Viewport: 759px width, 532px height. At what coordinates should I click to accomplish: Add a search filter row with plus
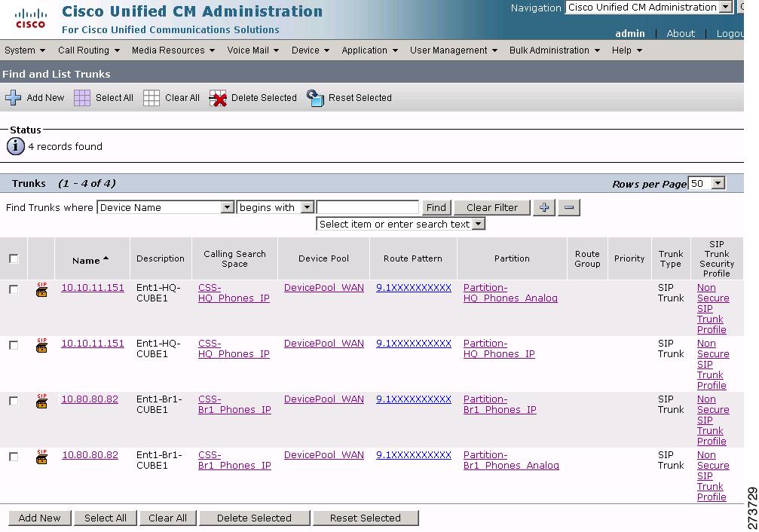[544, 208]
